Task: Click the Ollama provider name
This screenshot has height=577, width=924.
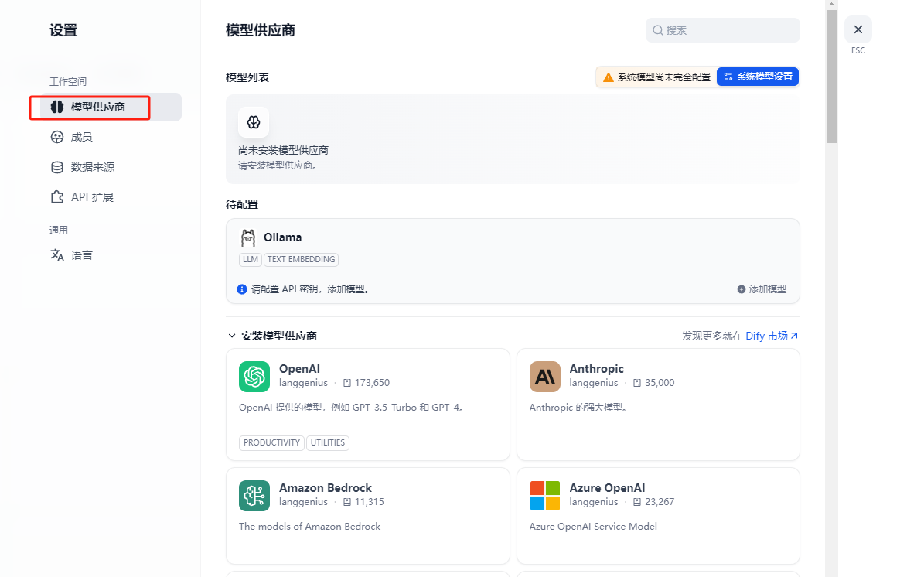Action: click(282, 237)
